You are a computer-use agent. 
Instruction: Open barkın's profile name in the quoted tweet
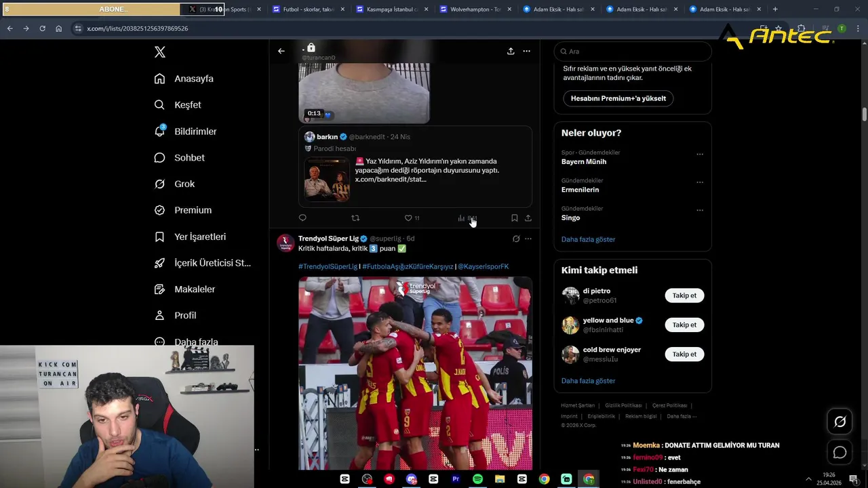[327, 137]
